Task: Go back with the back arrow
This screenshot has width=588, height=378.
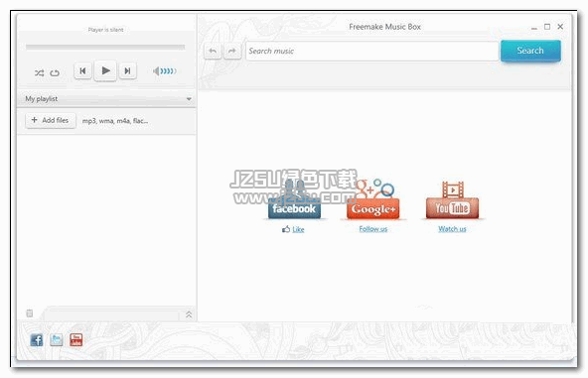Action: (213, 51)
